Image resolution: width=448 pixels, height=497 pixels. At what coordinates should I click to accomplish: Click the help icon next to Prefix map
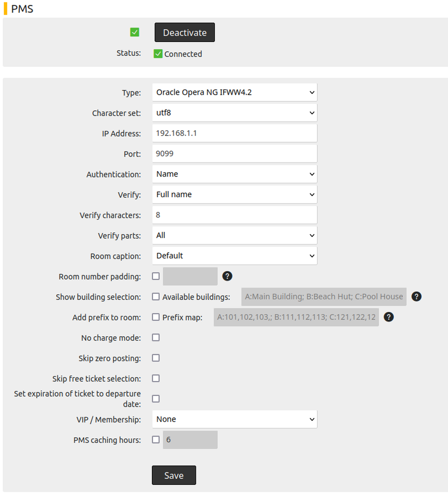[389, 317]
